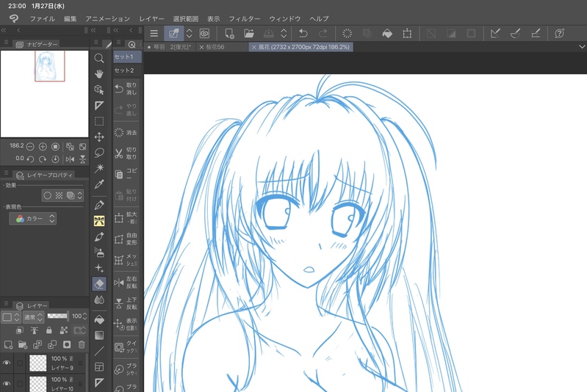Open the command bar hamburger menu
Screen dimensions: 587x392
tap(154, 33)
